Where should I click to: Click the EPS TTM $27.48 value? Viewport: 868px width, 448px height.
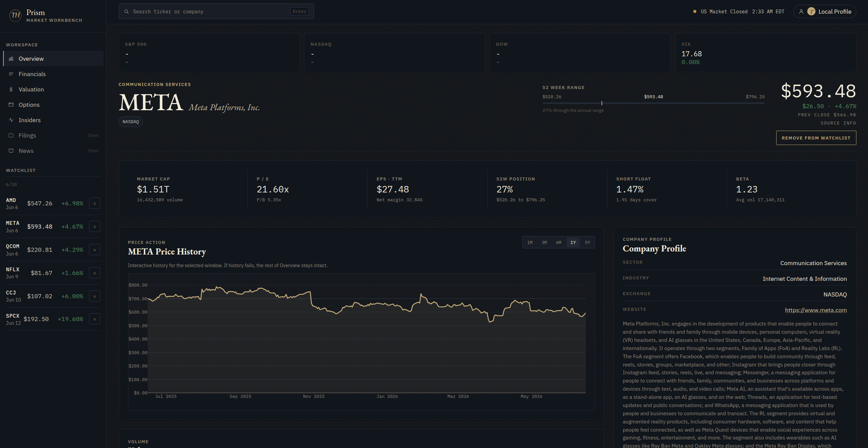(393, 189)
